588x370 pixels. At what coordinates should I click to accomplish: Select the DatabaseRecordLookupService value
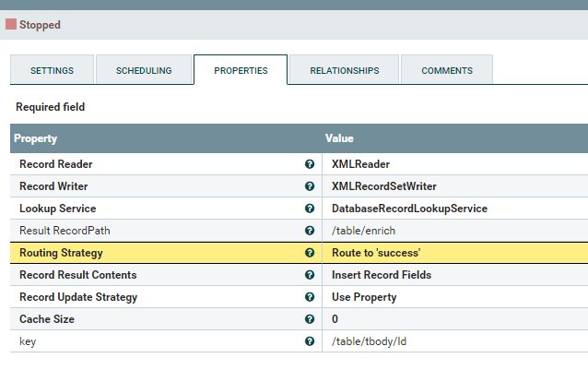[x=409, y=209]
